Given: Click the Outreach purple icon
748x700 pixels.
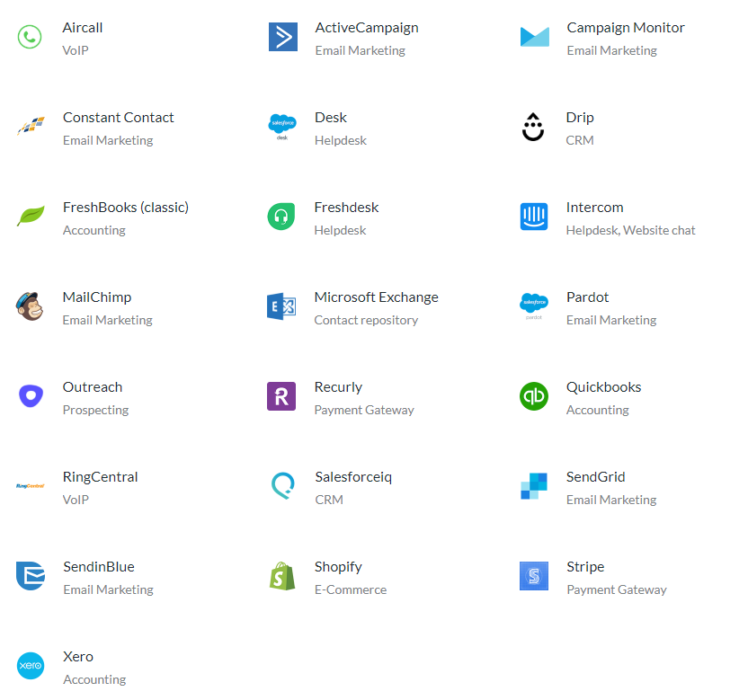Looking at the screenshot, I should [x=31, y=395].
